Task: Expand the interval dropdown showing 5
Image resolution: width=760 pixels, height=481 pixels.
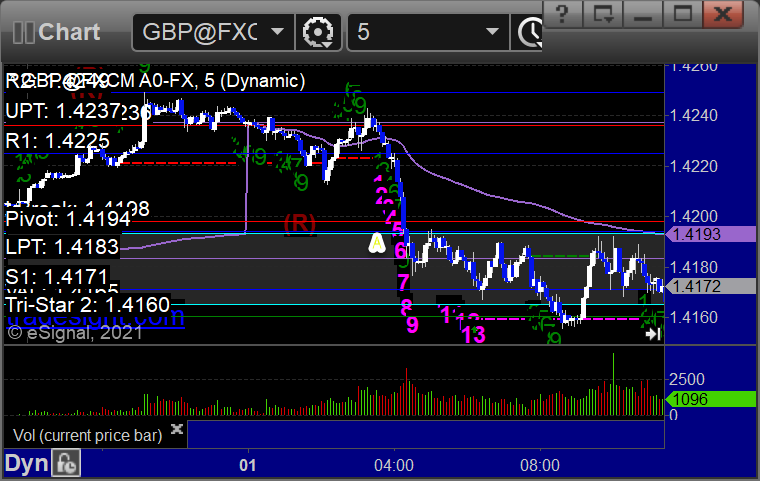Action: click(x=492, y=32)
